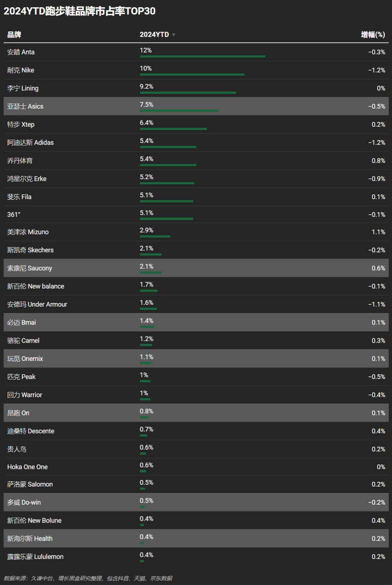Click the 增幅(%) column header
Screen dimensions: 392x585
point(373,35)
